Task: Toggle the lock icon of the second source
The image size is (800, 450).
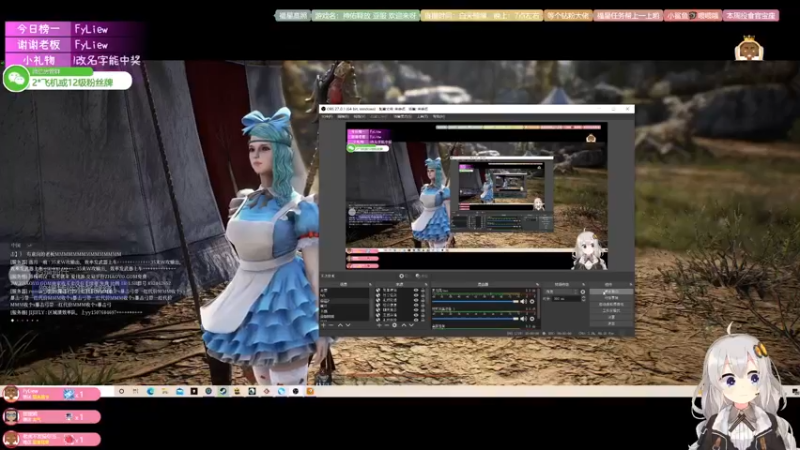Action: pyautogui.click(x=423, y=295)
